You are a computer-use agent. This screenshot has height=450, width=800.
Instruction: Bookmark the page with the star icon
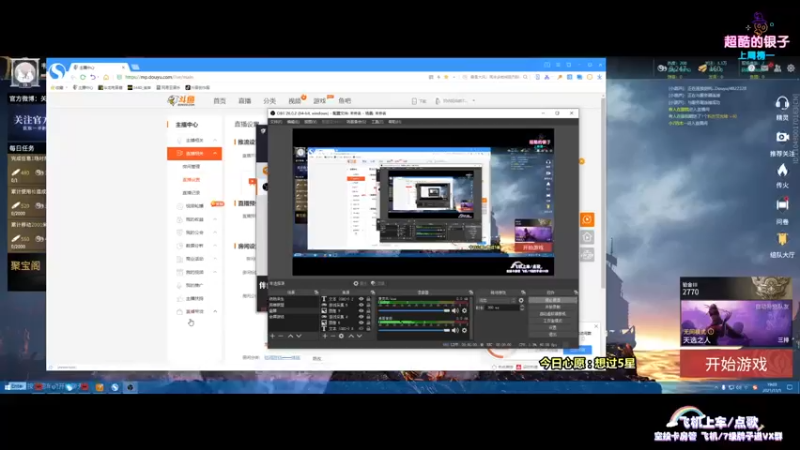pos(446,77)
